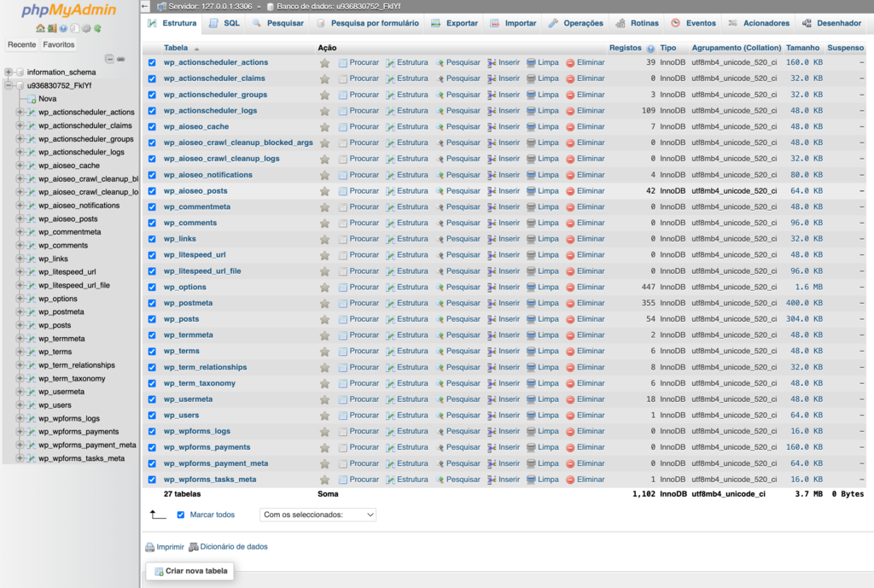Click Pesquisar icon for wp_usermeta row
The image size is (874, 588).
click(x=440, y=399)
